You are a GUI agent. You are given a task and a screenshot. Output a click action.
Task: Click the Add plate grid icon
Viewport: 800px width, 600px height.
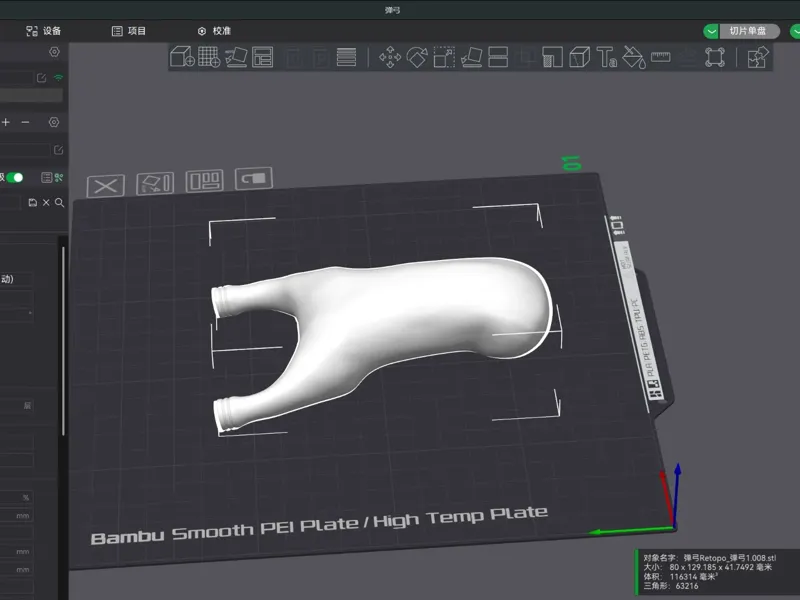click(209, 57)
